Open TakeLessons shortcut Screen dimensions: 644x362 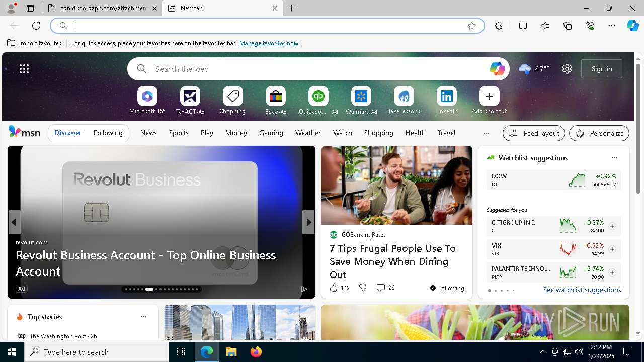coord(404,101)
